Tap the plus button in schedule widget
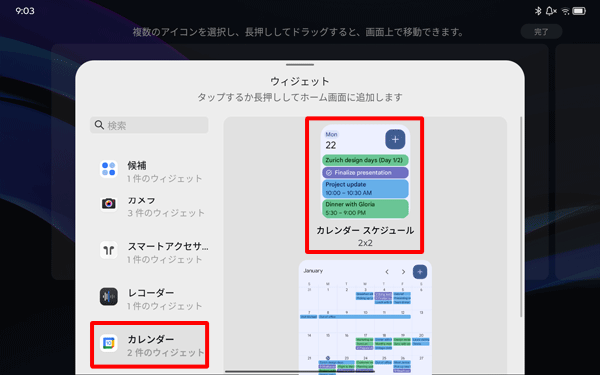This screenshot has width=600, height=375. click(395, 139)
